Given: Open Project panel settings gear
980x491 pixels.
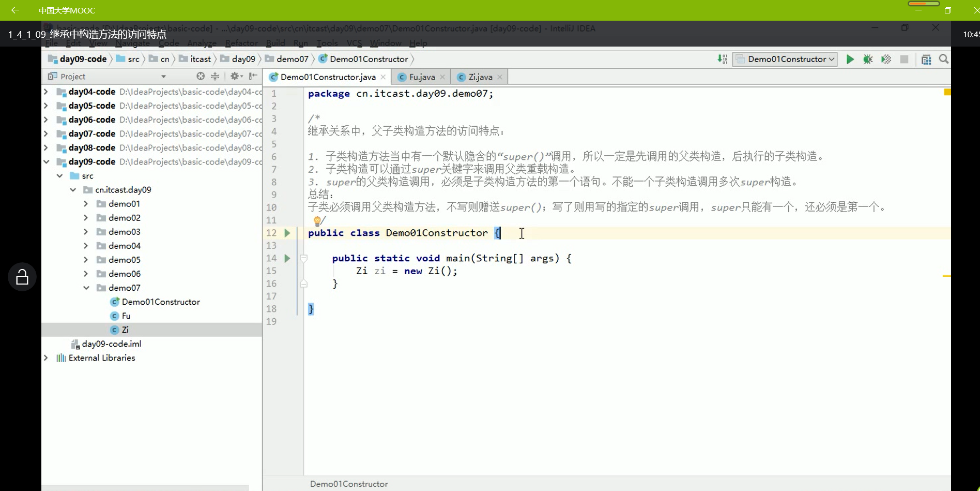Looking at the screenshot, I should [236, 76].
